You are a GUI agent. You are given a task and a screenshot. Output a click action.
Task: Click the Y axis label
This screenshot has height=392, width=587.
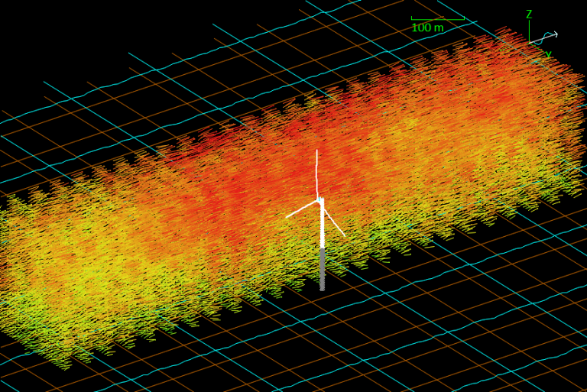[548, 55]
